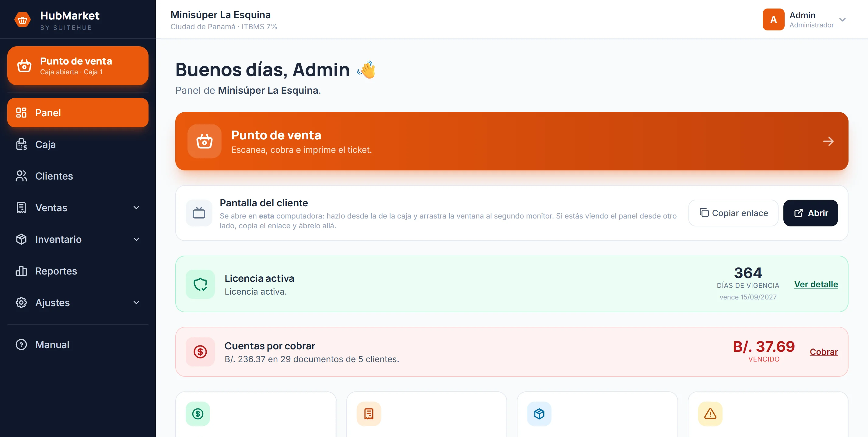The width and height of the screenshot is (868, 437).
Task: Click the Panel grid icon
Action: [21, 113]
